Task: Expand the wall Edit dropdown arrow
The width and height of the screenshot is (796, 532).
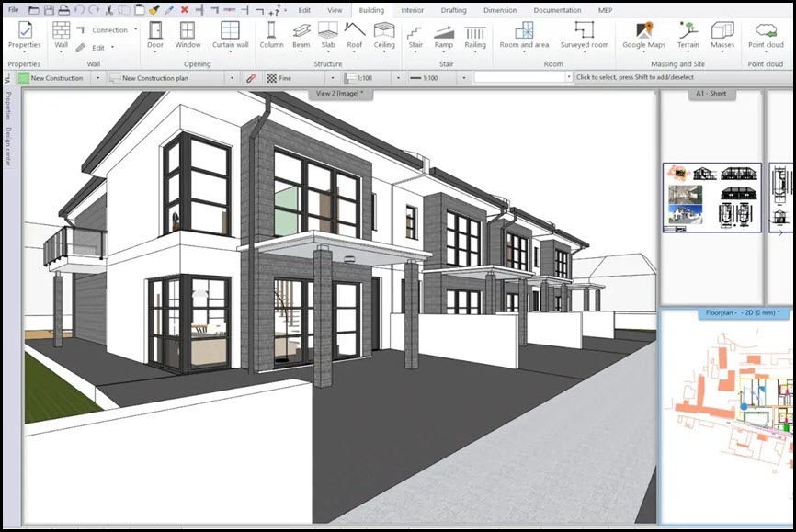Action: pyautogui.click(x=112, y=48)
